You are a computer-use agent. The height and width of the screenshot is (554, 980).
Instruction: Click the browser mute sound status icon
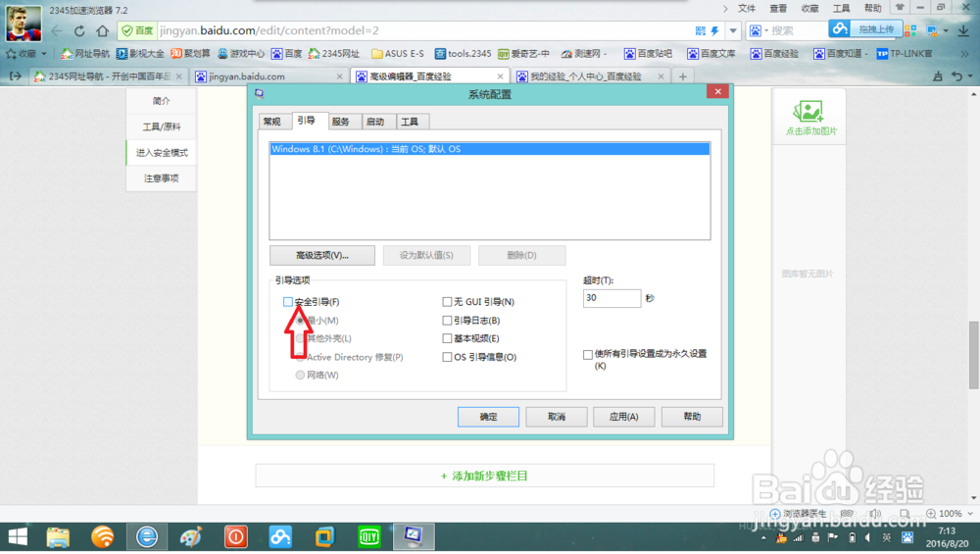point(875,514)
